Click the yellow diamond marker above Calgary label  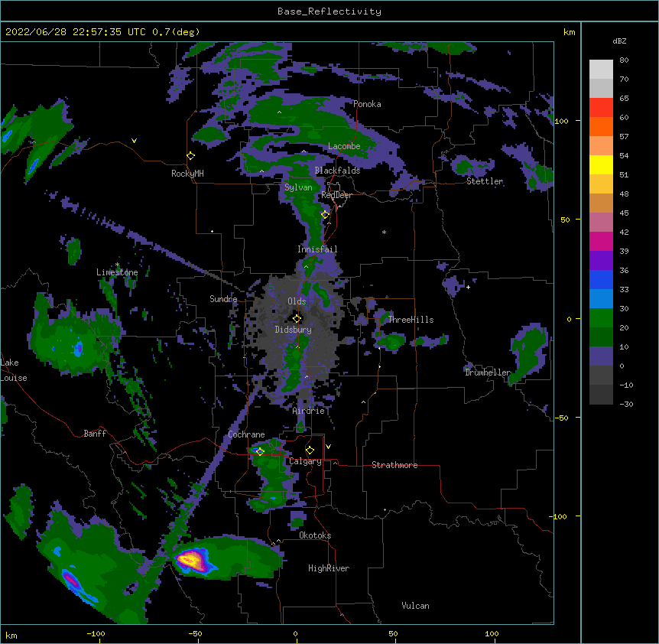pos(310,450)
